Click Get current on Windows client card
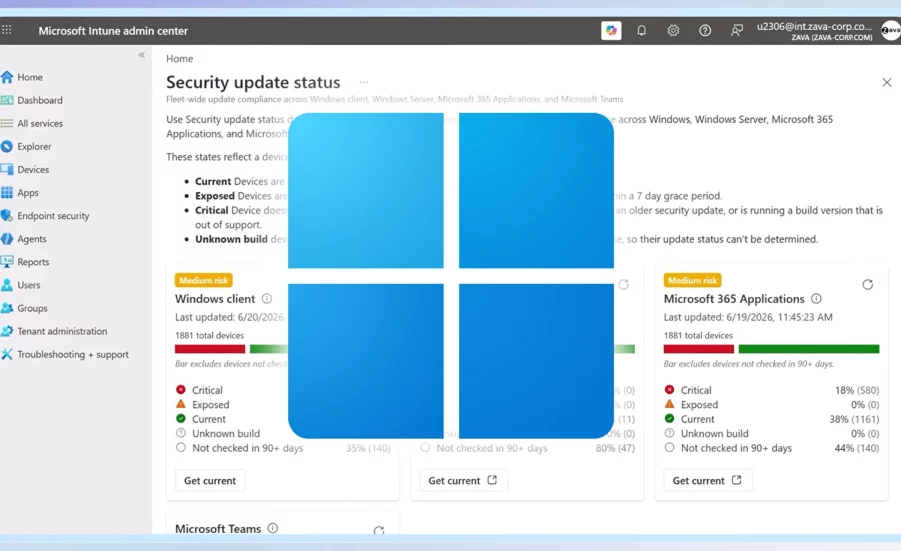 tap(210, 480)
